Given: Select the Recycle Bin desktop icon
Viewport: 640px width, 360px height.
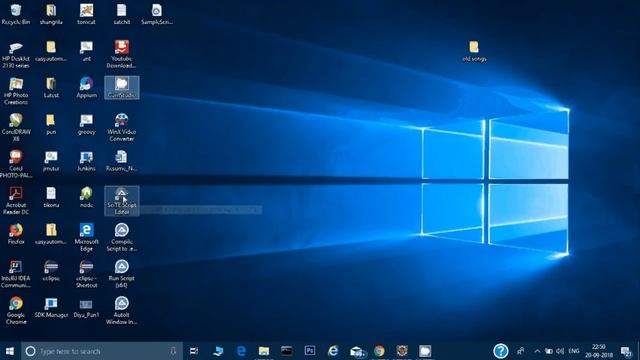Looking at the screenshot, I should (16, 15).
